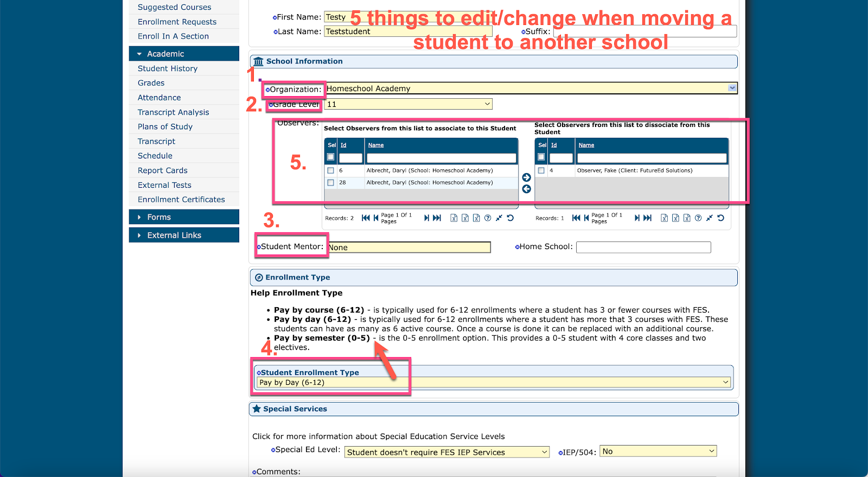The height and width of the screenshot is (477, 868).
Task: Go to first page of associate observers list
Action: coord(366,218)
